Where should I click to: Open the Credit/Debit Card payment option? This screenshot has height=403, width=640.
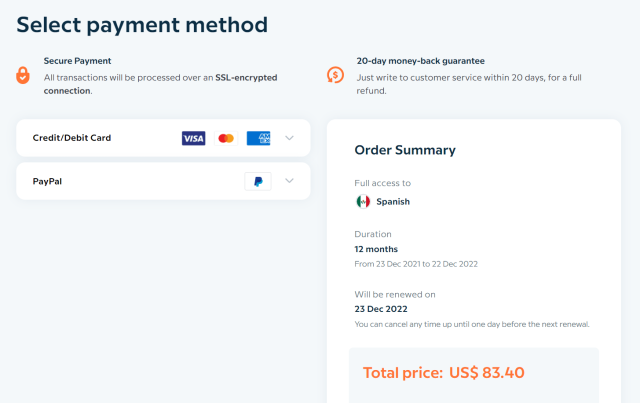[163, 138]
